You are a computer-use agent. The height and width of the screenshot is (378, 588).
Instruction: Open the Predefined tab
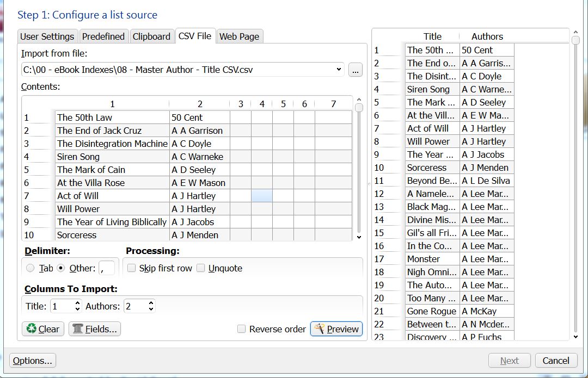[x=103, y=36]
